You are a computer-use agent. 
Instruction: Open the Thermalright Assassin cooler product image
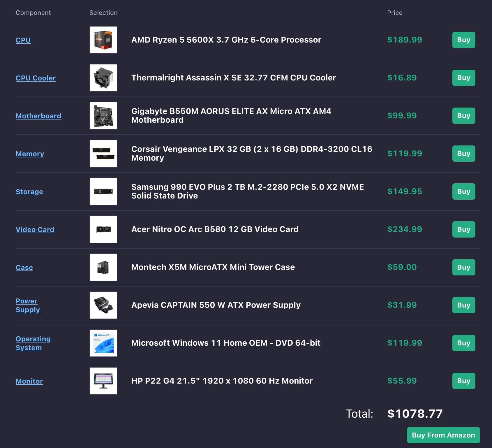[103, 78]
